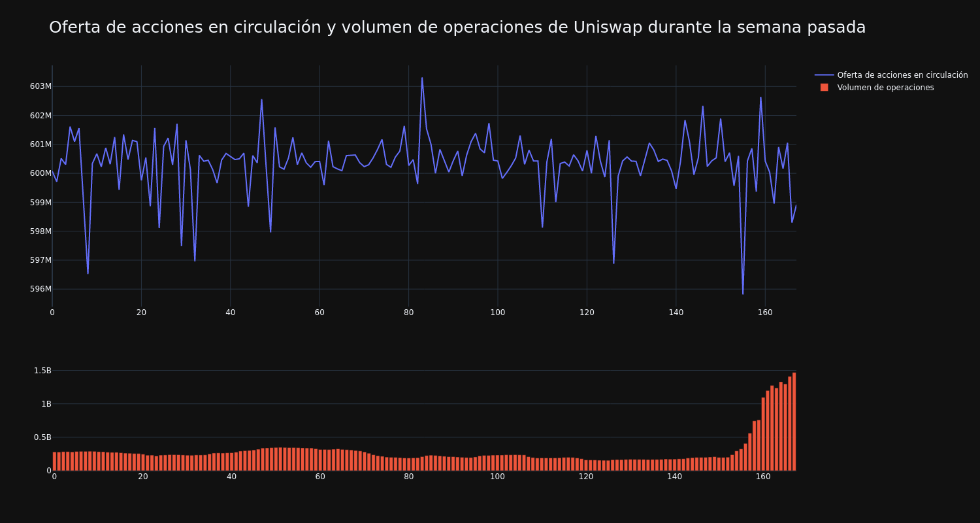Click the 100 x-axis tick of the line chart
The image size is (980, 523).
pyautogui.click(x=498, y=312)
